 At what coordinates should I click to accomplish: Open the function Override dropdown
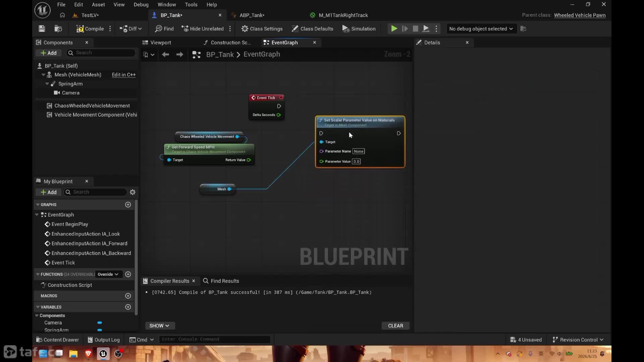[x=108, y=274]
